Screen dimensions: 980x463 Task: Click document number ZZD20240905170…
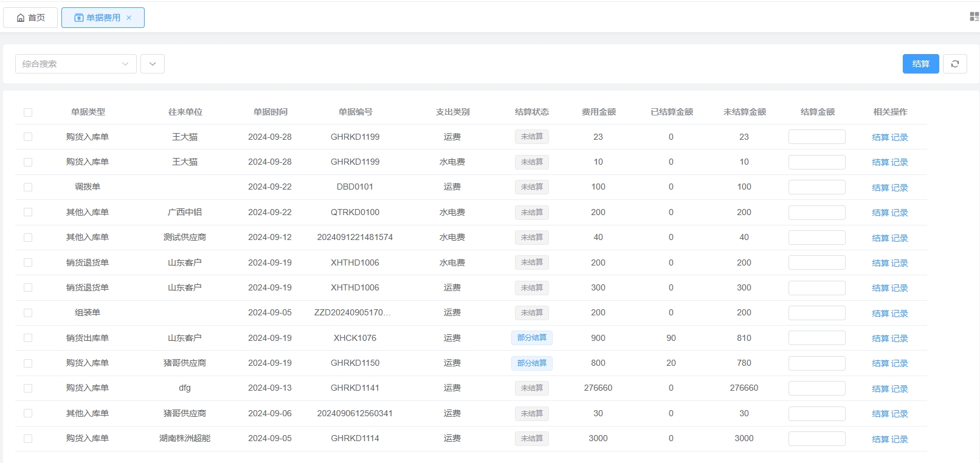point(353,312)
